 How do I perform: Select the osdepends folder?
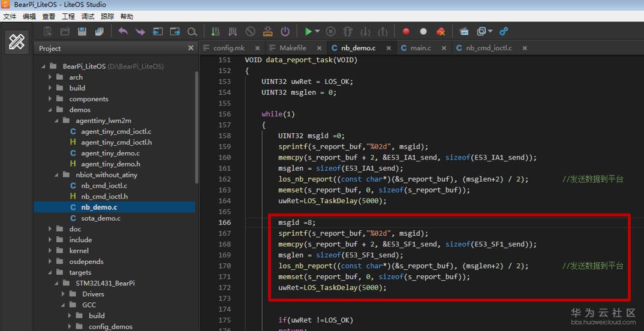click(86, 261)
